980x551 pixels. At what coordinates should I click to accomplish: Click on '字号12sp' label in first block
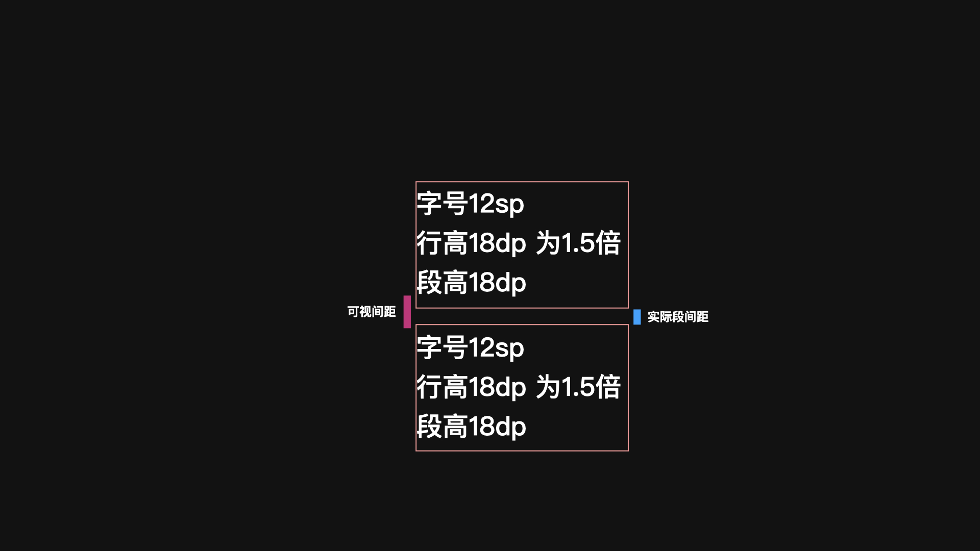(x=471, y=203)
